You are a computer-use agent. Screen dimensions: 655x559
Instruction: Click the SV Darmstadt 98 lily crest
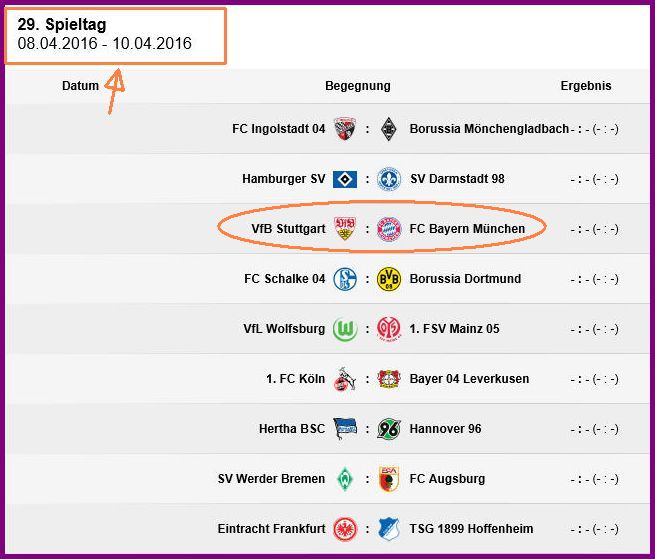(x=389, y=179)
